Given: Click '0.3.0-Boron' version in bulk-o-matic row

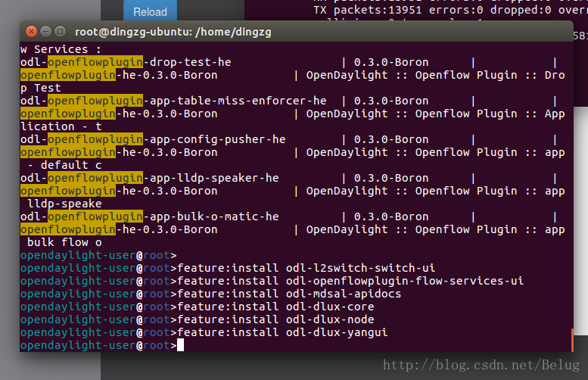Looking at the screenshot, I should coord(391,216).
